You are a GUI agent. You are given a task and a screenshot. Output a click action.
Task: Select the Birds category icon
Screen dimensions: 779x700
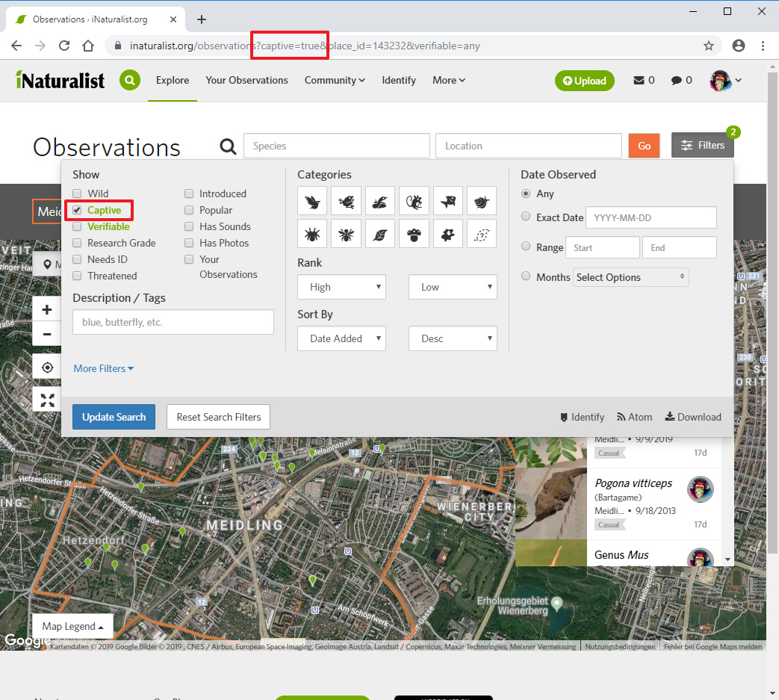coord(312,201)
